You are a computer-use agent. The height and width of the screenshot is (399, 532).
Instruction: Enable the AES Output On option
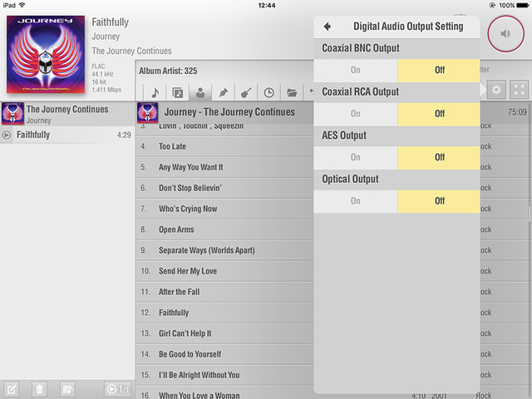coord(356,157)
